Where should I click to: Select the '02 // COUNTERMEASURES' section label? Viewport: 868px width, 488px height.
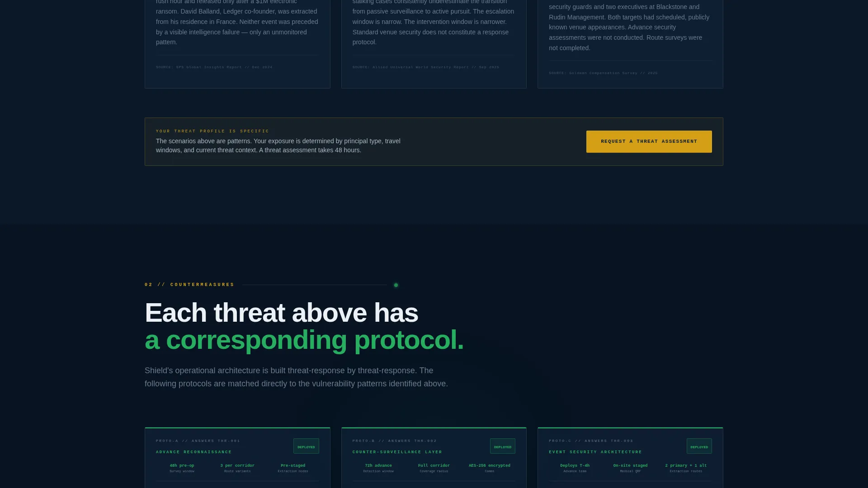(189, 285)
